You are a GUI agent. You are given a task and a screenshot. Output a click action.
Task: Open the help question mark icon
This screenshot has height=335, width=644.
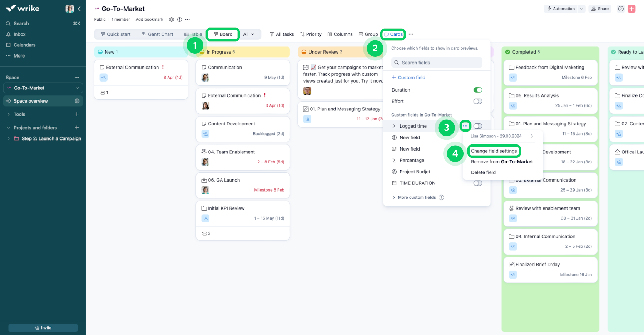[621, 9]
